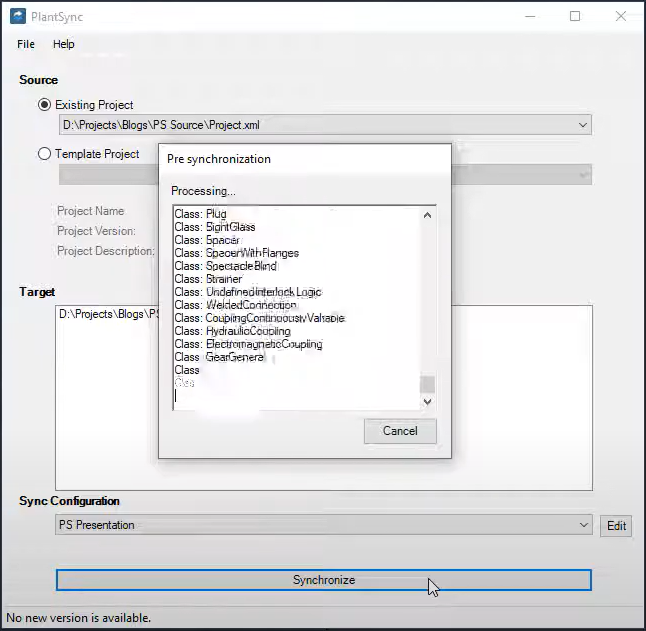Click the dropdown arrow of Sync Configuration
Screen dimensions: 646x631
(583, 525)
